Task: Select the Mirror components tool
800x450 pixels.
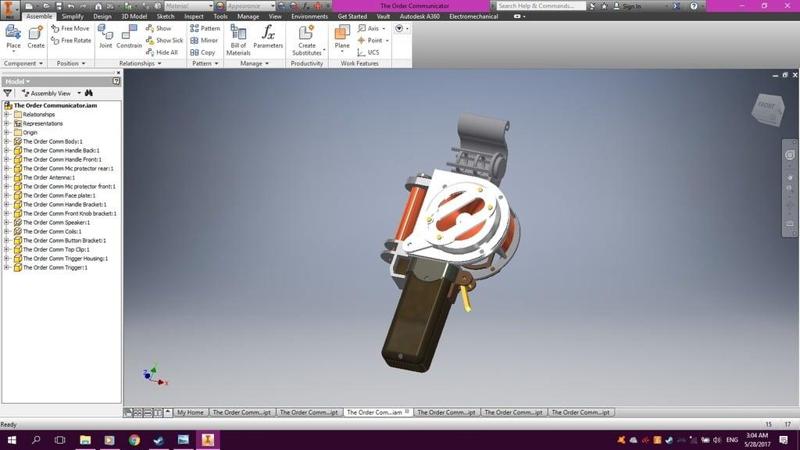Action: [204, 40]
